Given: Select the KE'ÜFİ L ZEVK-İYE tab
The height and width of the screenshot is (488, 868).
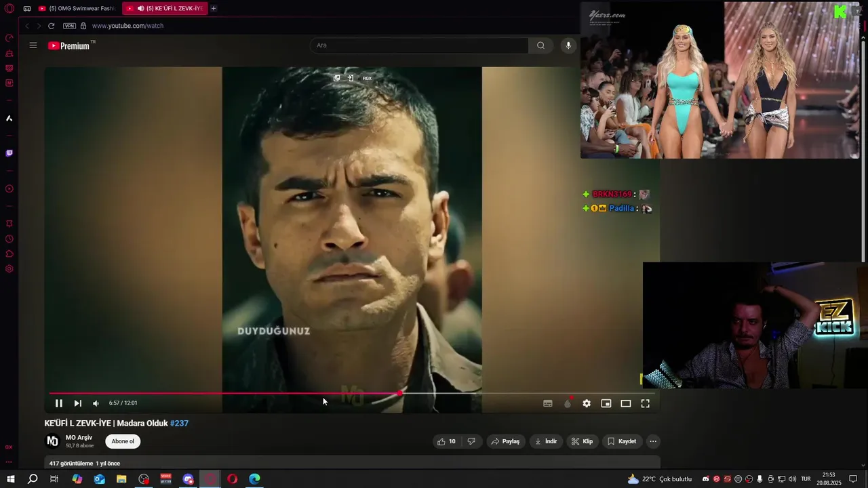Looking at the screenshot, I should [165, 8].
